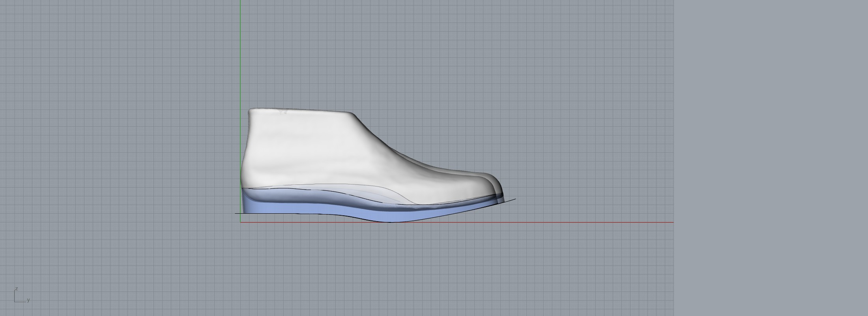Click the z label on axis icon
868x316 pixels.
point(17,289)
